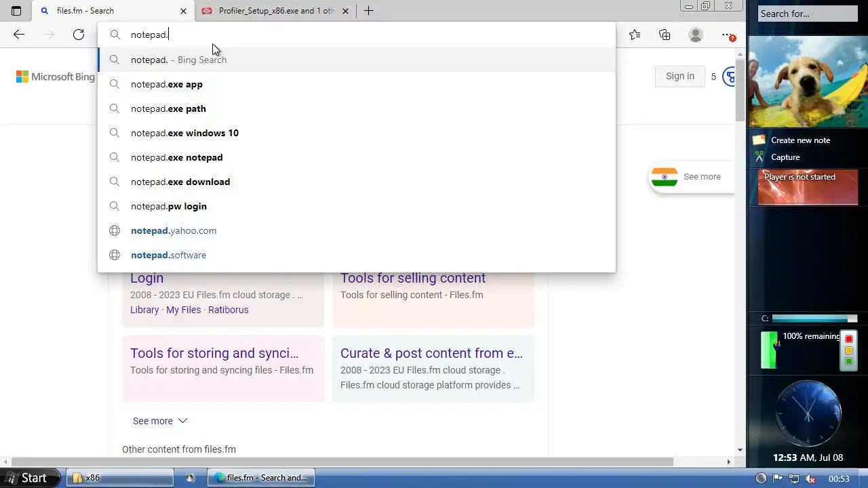The width and height of the screenshot is (868, 488).
Task: Switch to Profiler_Setup_x86.exe tab
Action: tap(276, 11)
